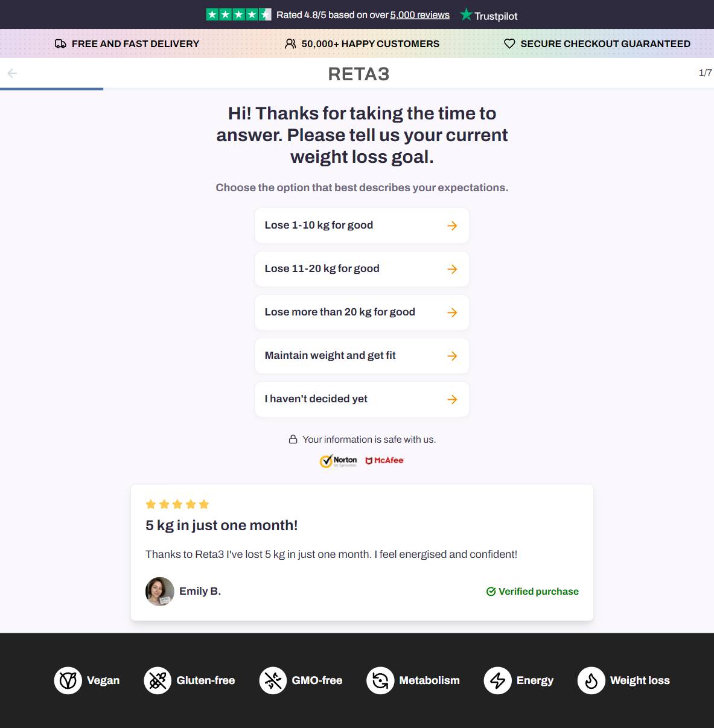714x728 pixels.
Task: Click the Metabolism cycle icon
Action: click(x=380, y=680)
